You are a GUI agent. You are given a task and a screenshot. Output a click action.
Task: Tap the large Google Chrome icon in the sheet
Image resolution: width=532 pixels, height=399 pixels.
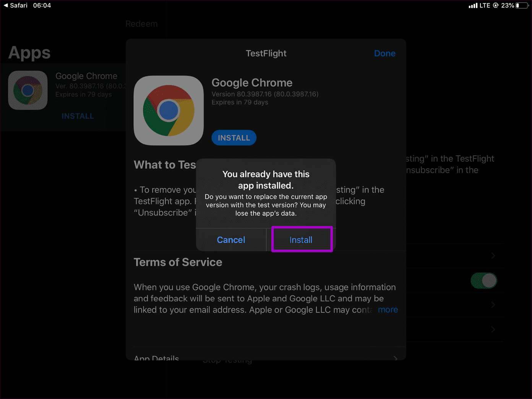[x=169, y=110]
